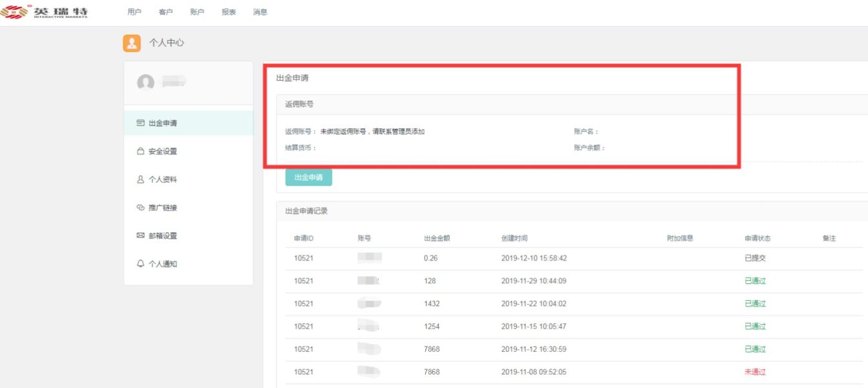The width and height of the screenshot is (868, 388).
Task: Click the 英瑞特 Interactive Markets logo
Action: click(44, 12)
